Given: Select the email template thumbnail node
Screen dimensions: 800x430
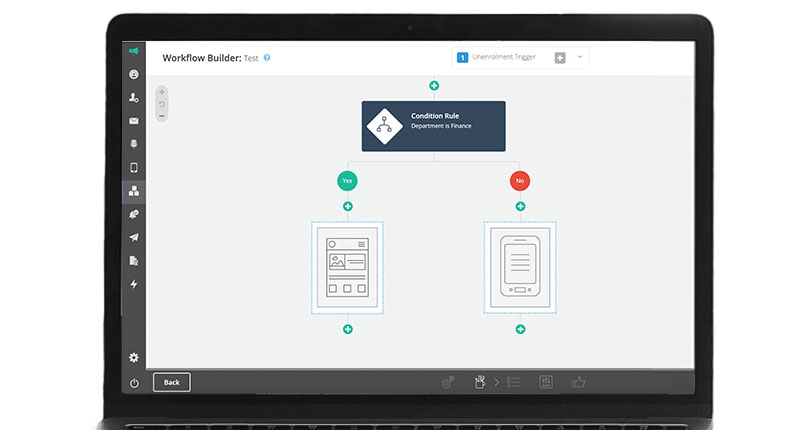Looking at the screenshot, I should 347,268.
